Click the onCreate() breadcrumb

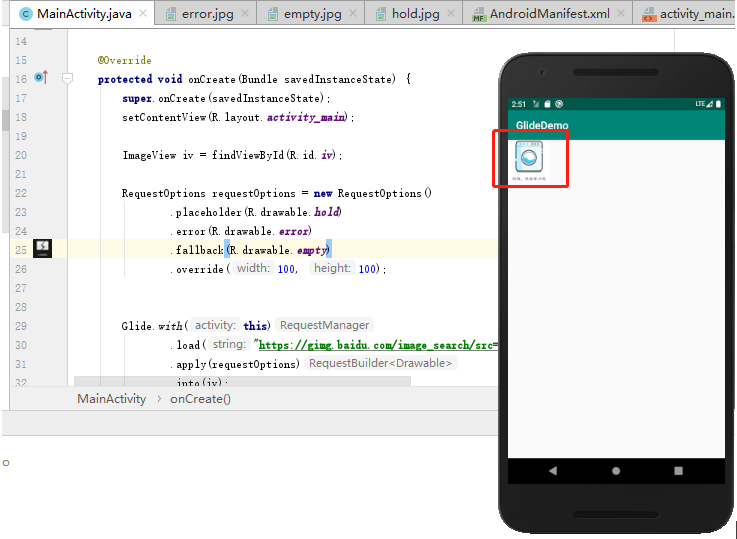pos(200,398)
